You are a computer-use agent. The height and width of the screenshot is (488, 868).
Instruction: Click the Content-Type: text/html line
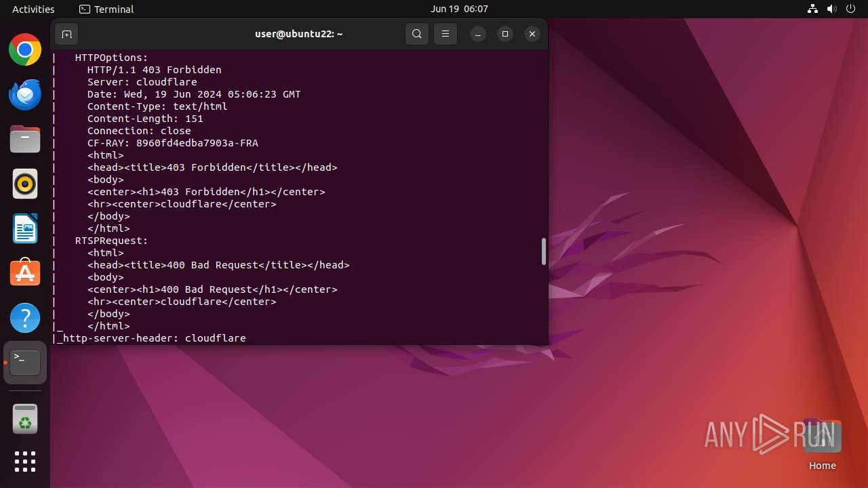coord(157,106)
